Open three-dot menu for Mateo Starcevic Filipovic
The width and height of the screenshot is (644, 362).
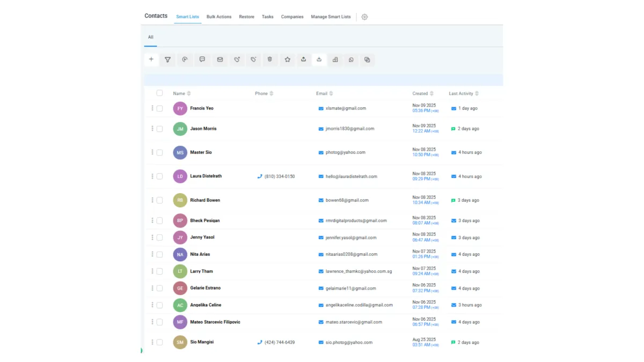[152, 322]
